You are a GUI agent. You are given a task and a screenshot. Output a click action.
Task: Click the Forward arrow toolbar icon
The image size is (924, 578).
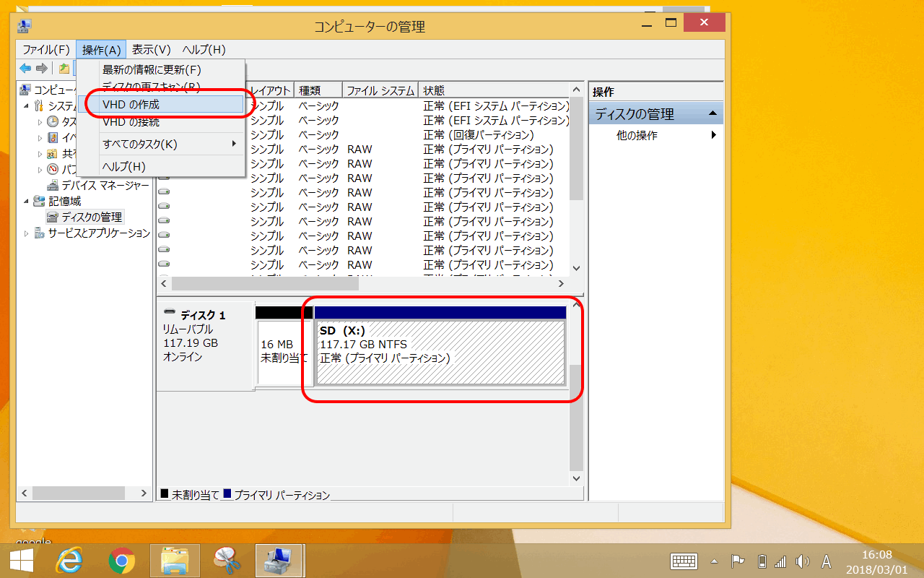click(x=42, y=69)
